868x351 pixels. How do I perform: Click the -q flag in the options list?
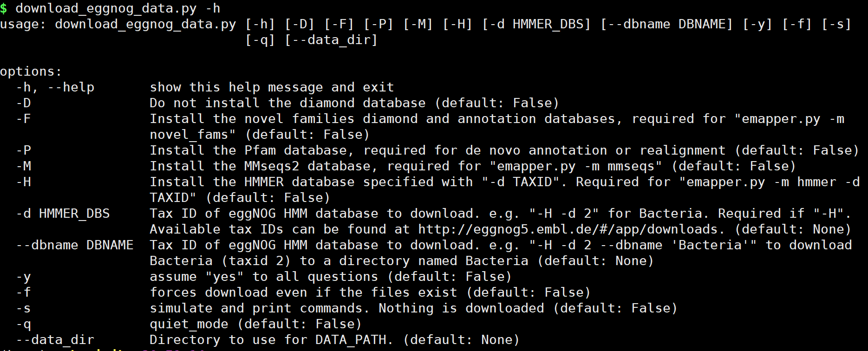coord(24,324)
